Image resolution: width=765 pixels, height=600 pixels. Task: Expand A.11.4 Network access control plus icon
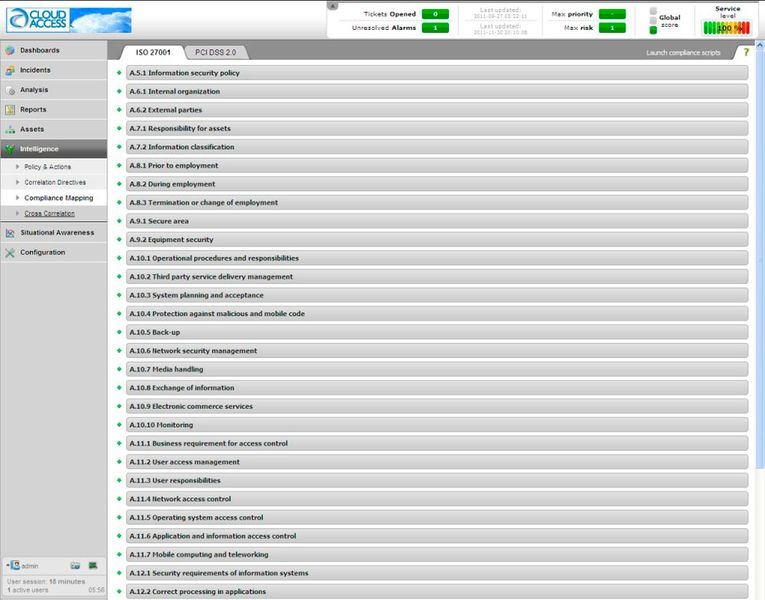119,499
